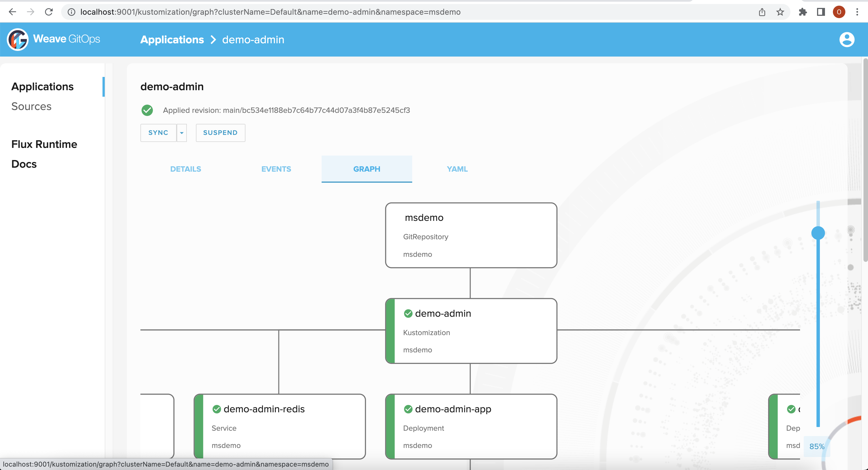The height and width of the screenshot is (470, 868).
Task: Click the demo-admin-redis green check icon
Action: [x=217, y=409]
